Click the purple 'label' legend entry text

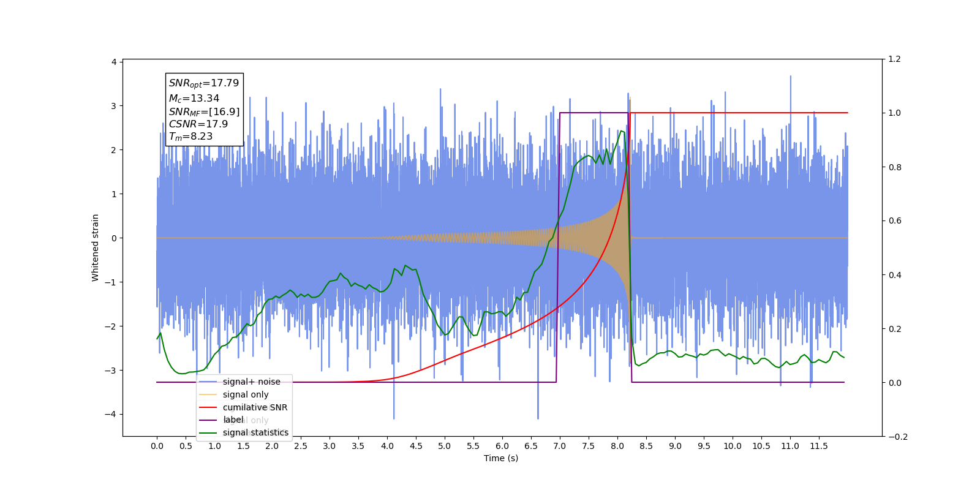[x=233, y=420]
